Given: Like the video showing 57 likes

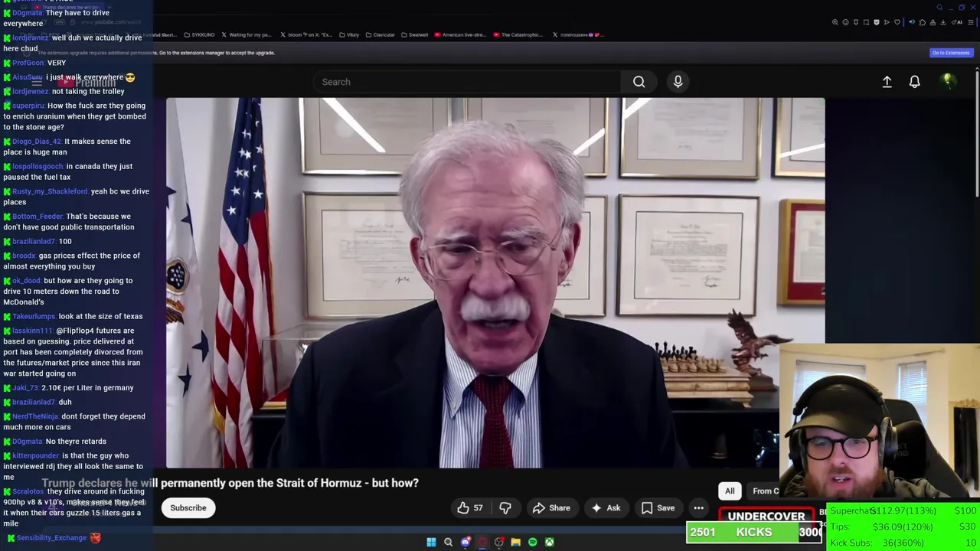Looking at the screenshot, I should pyautogui.click(x=469, y=507).
